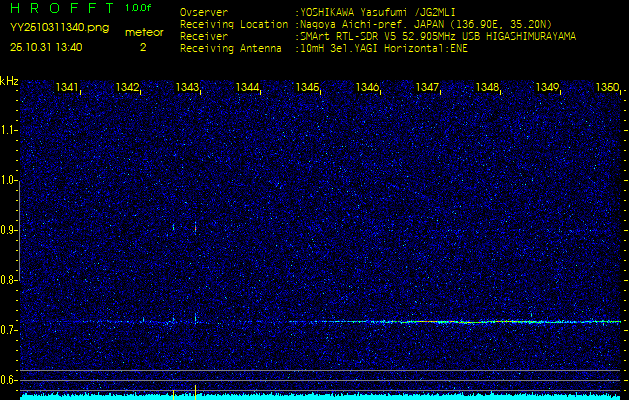Click the meteor count label

[x=143, y=32]
